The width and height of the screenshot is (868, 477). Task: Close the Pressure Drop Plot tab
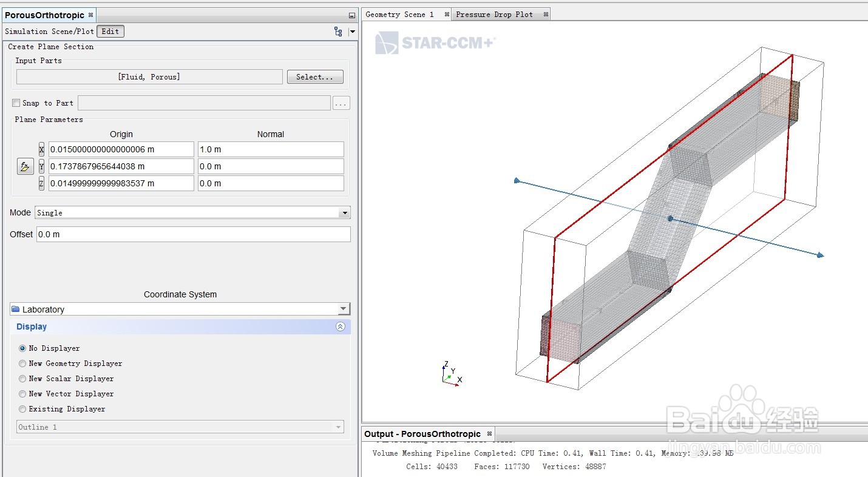(x=546, y=15)
